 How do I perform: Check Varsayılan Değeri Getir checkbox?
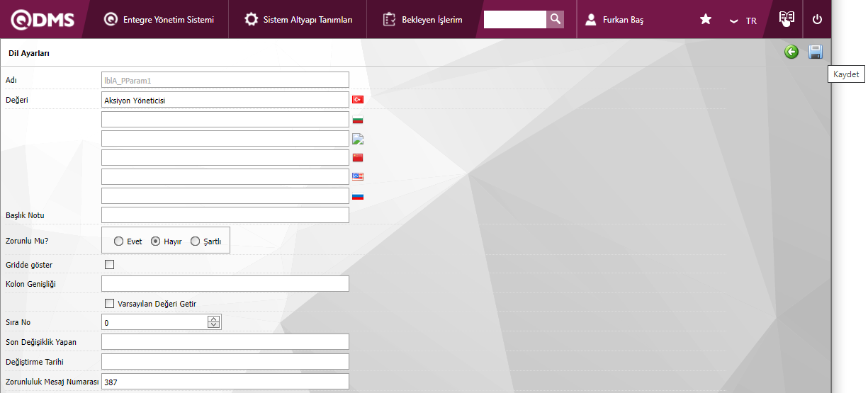click(x=109, y=303)
